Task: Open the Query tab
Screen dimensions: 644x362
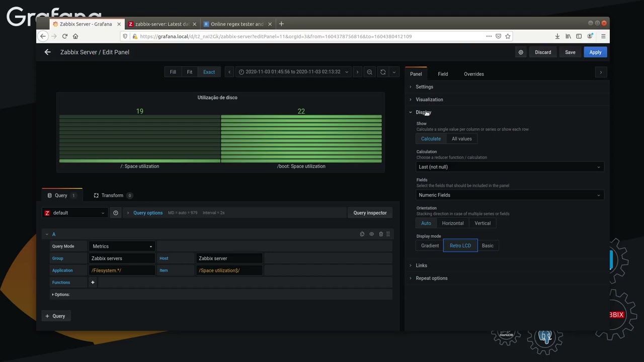Action: tap(62, 196)
